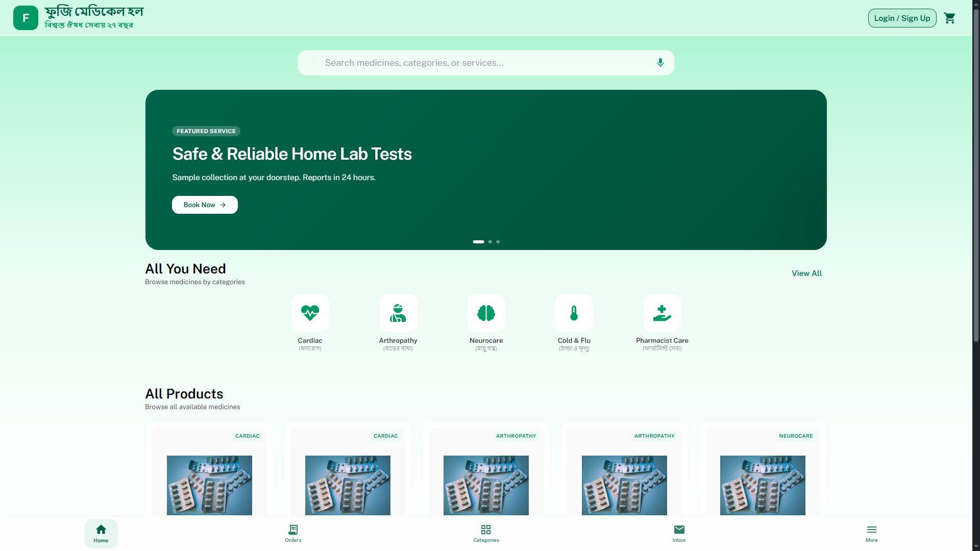Open the Cold & Flu thermometer icon
The image size is (980, 551).
pos(574,313)
